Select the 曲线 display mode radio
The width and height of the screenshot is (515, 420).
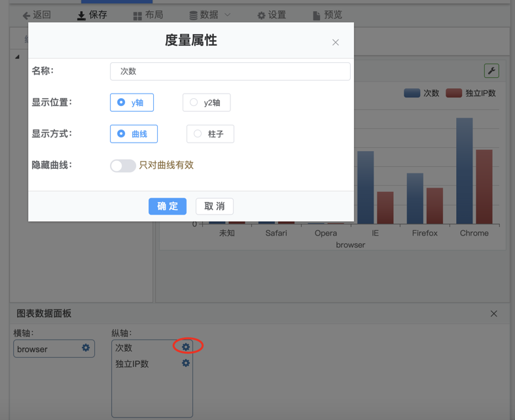[x=133, y=133]
